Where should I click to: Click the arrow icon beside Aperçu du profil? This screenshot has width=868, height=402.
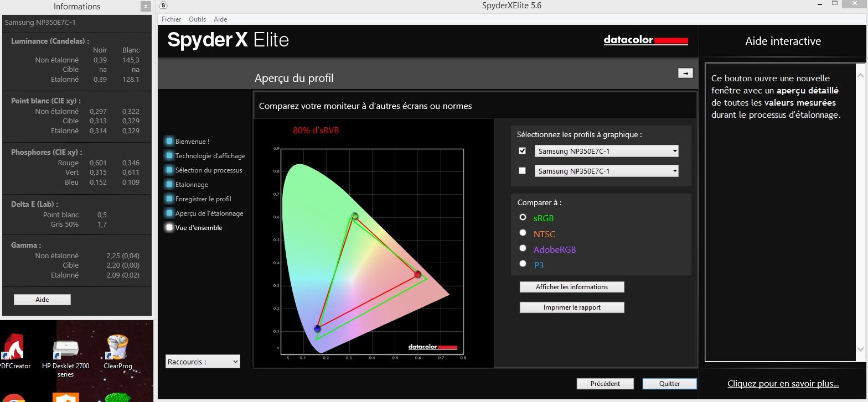tap(685, 73)
